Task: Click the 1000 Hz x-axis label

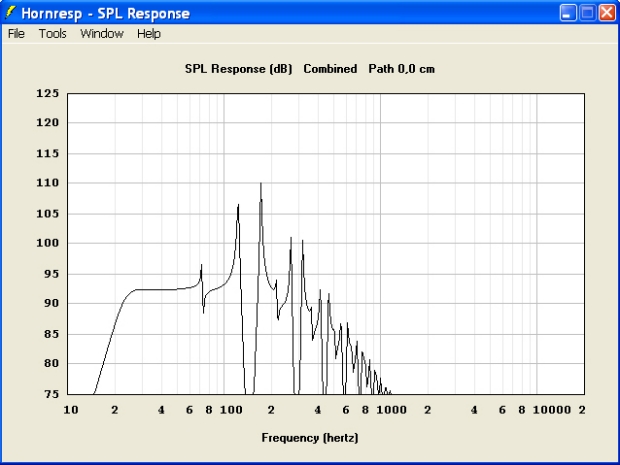Action: coord(391,410)
